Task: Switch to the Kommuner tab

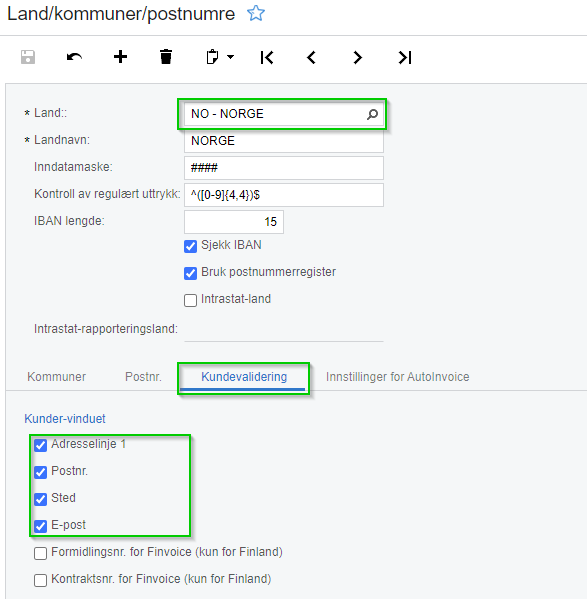Action: click(x=57, y=377)
